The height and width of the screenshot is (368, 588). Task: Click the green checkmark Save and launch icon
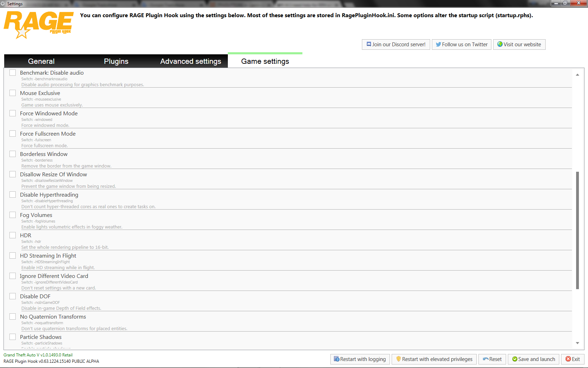(x=515, y=359)
